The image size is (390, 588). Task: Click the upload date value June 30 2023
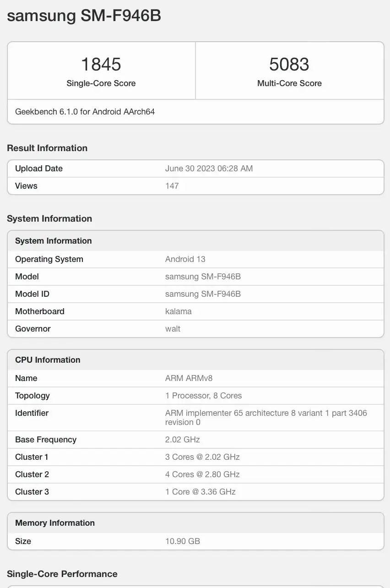pyautogui.click(x=209, y=169)
